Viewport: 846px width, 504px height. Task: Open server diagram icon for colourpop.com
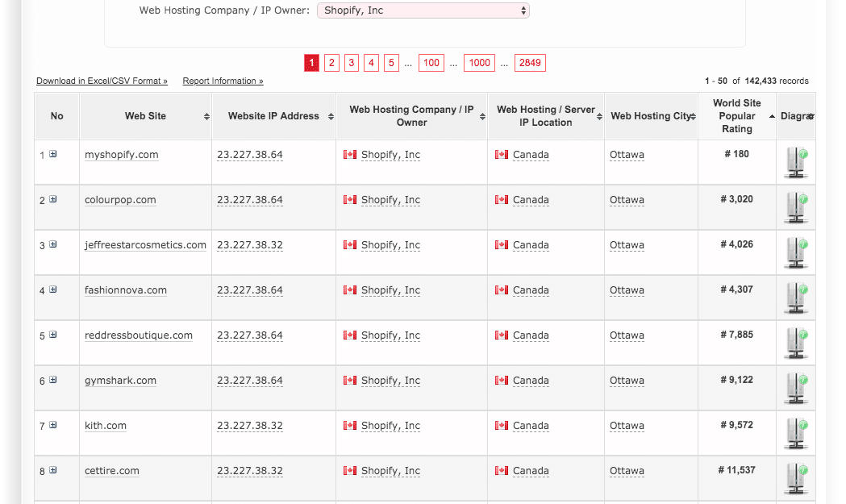coord(796,208)
